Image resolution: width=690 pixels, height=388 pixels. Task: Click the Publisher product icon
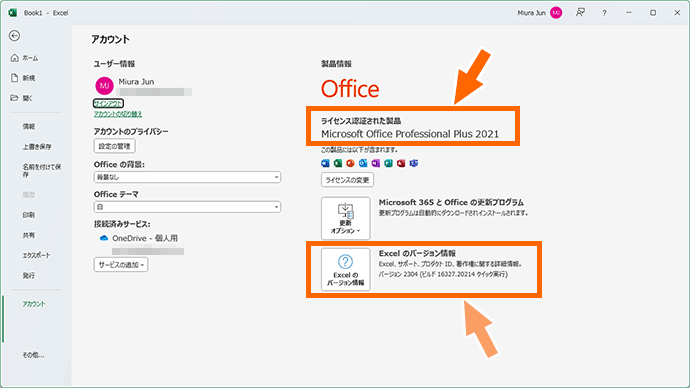(x=389, y=163)
